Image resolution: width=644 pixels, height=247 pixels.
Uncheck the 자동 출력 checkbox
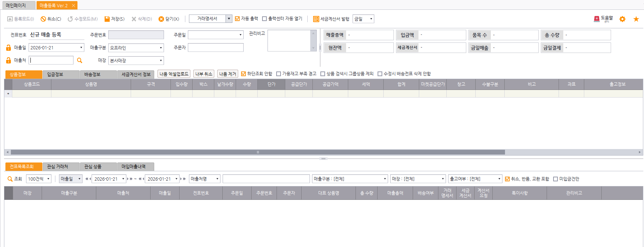[237, 18]
